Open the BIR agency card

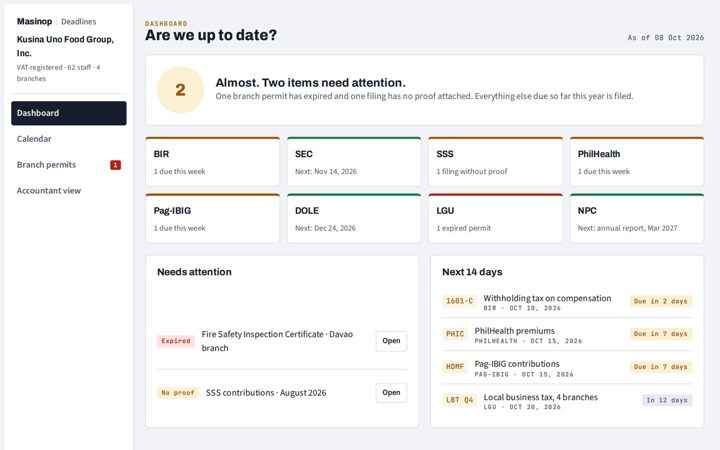click(x=213, y=162)
